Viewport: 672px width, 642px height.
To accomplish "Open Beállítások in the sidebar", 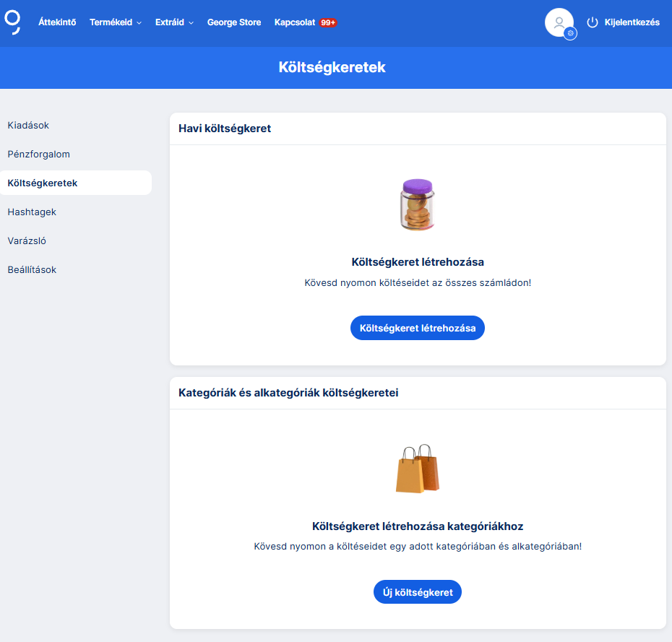I will pos(32,270).
